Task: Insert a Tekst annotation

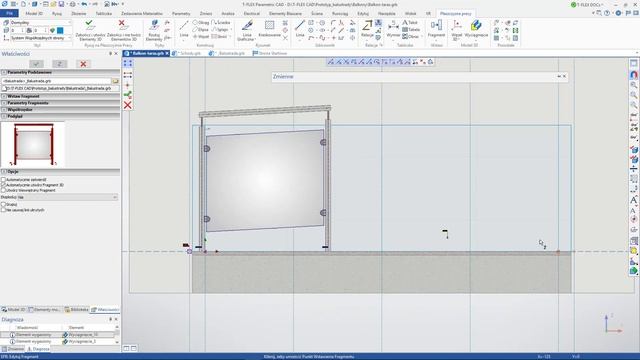Action: (x=410, y=22)
